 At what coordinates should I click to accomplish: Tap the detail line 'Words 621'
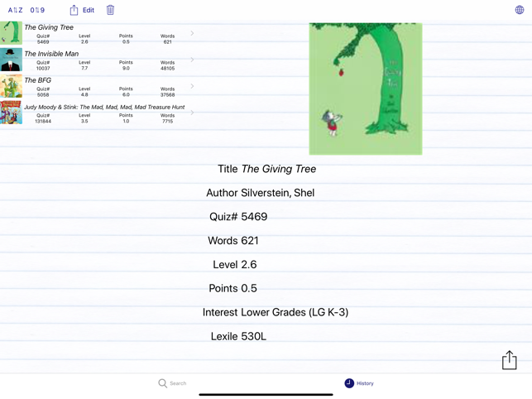233,240
